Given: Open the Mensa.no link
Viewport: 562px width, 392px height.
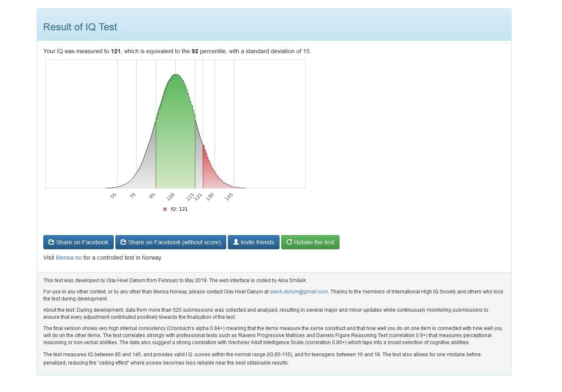Looking at the screenshot, I should (x=69, y=258).
